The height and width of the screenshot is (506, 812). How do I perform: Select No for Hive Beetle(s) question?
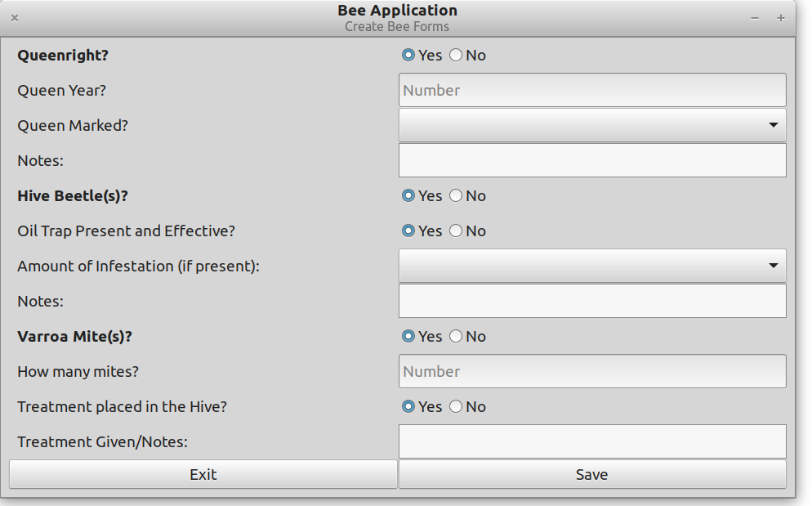[456, 195]
